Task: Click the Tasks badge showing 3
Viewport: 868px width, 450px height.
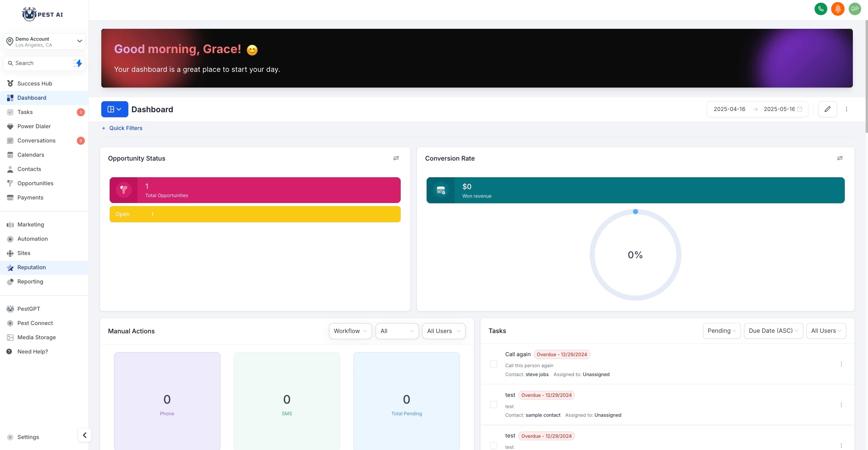Action: [x=81, y=112]
